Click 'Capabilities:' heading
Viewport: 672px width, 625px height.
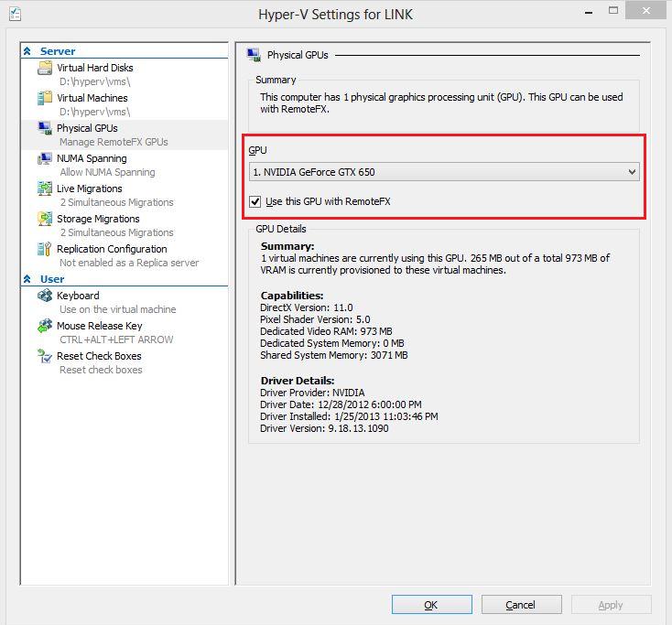[292, 296]
